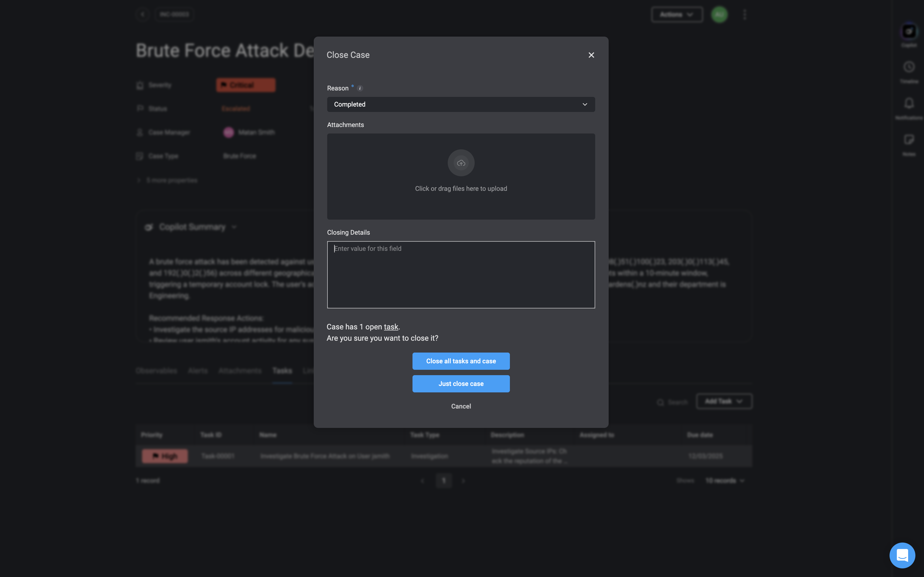Focus the Closing Details text field
Viewport: 924px width, 577px height.
point(460,275)
